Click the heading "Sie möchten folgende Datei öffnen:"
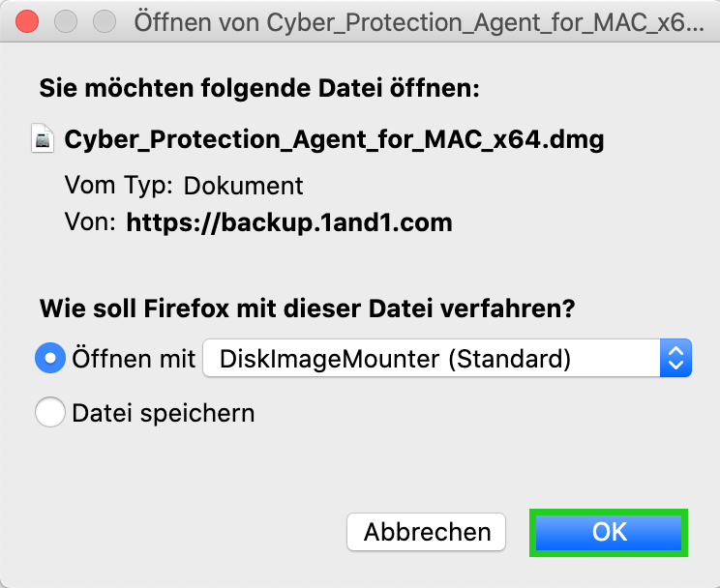Screen dimensions: 720x588 259,88
